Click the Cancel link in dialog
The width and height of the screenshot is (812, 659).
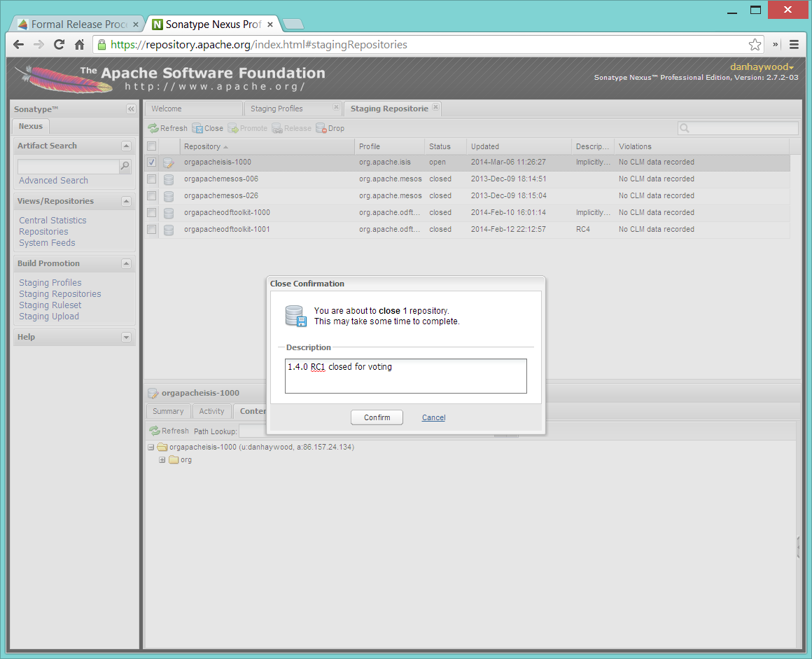pyautogui.click(x=433, y=418)
